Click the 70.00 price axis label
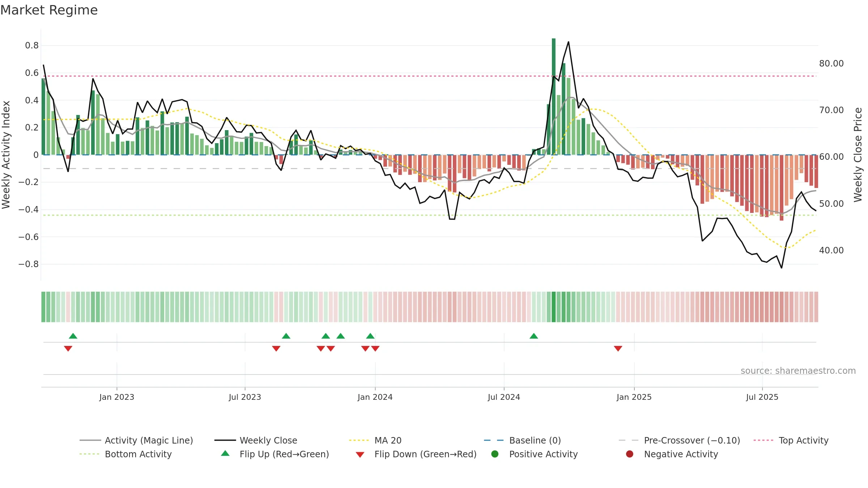The height and width of the screenshot is (488, 868). (x=831, y=110)
